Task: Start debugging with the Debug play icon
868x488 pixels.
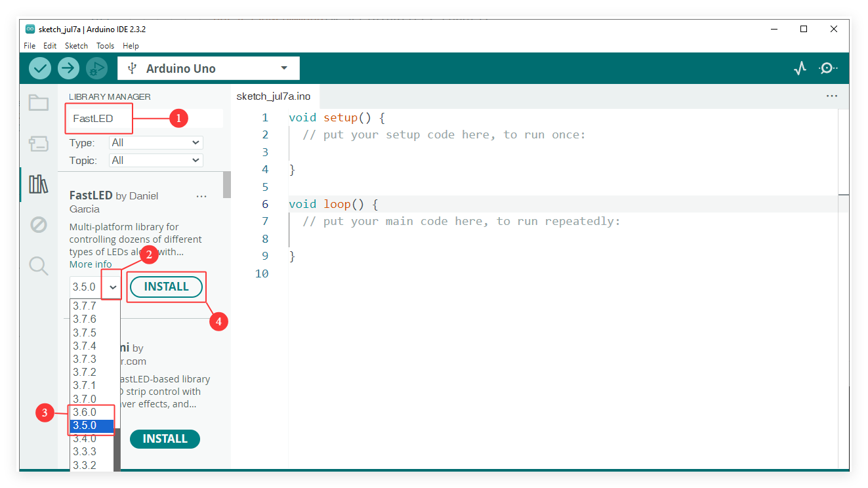Action: (x=96, y=68)
